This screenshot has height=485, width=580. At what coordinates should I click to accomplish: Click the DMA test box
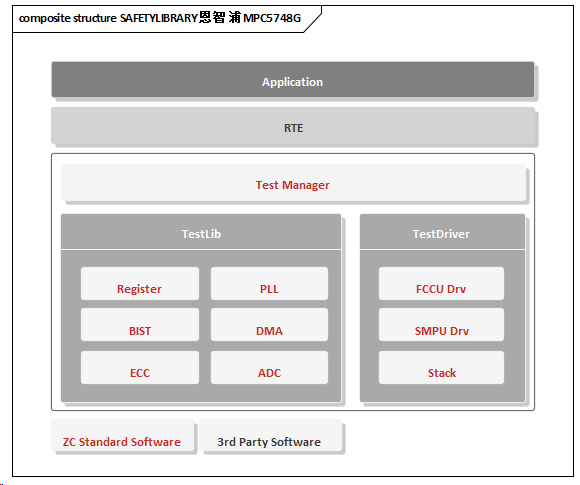269,325
